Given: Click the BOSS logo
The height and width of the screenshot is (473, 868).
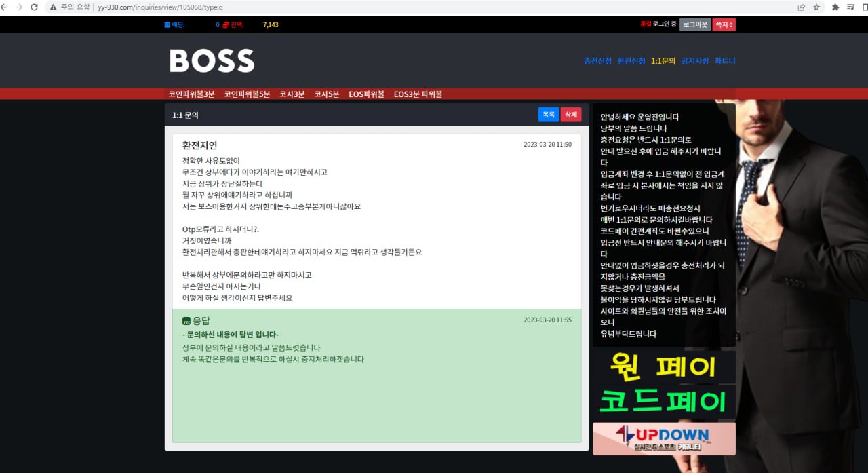Looking at the screenshot, I should point(212,60).
